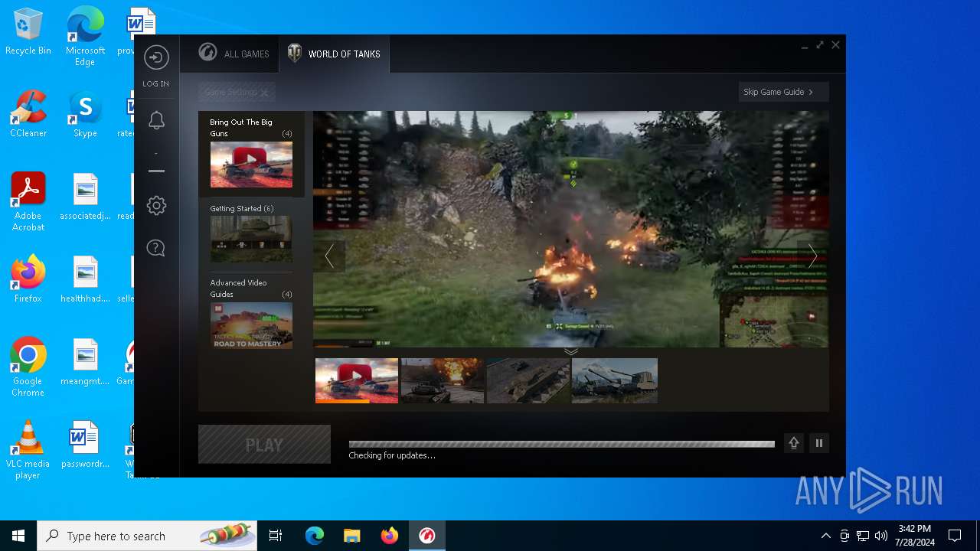Click the Game Settings button
980x551 pixels.
(237, 92)
